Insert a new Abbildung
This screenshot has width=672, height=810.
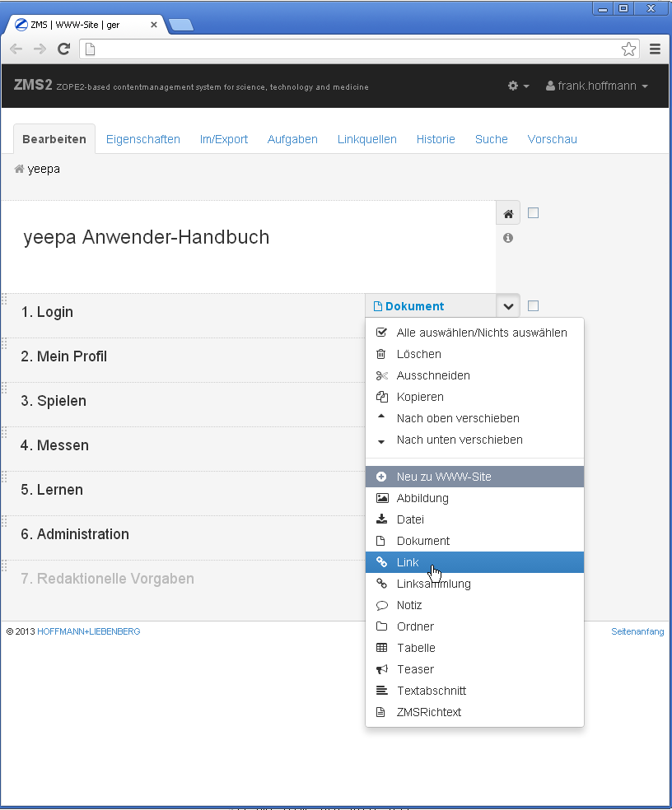[474, 499]
